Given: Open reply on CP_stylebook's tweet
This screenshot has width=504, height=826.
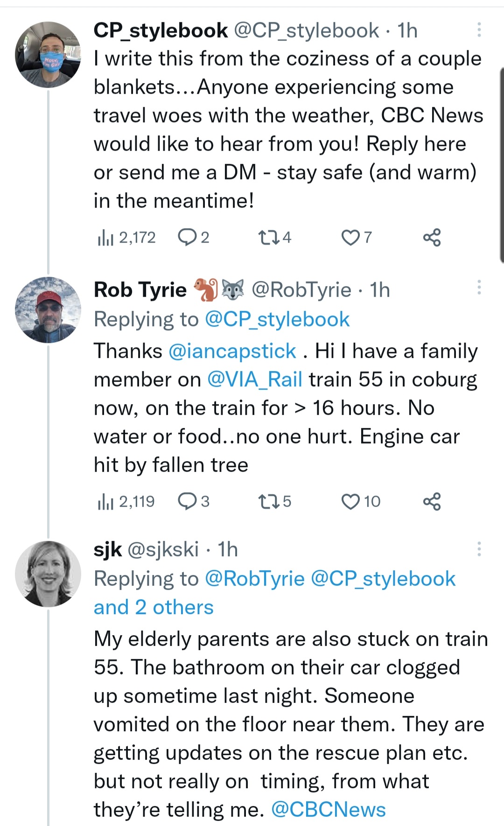Looking at the screenshot, I should tap(188, 238).
